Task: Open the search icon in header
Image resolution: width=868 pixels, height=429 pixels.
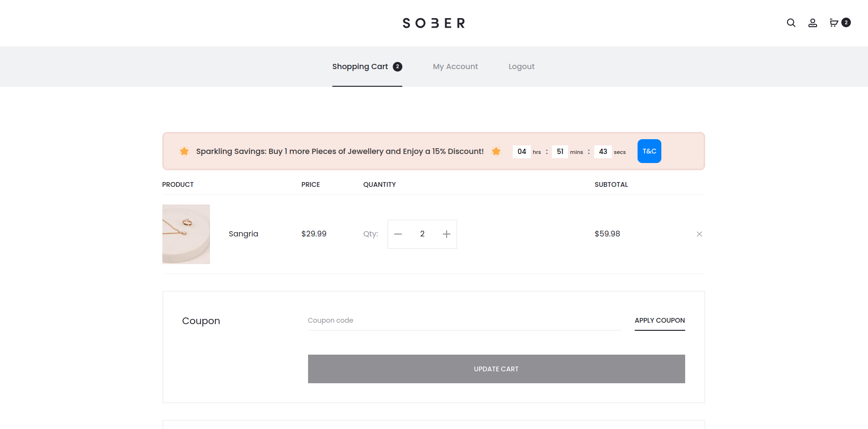Action: click(x=791, y=23)
